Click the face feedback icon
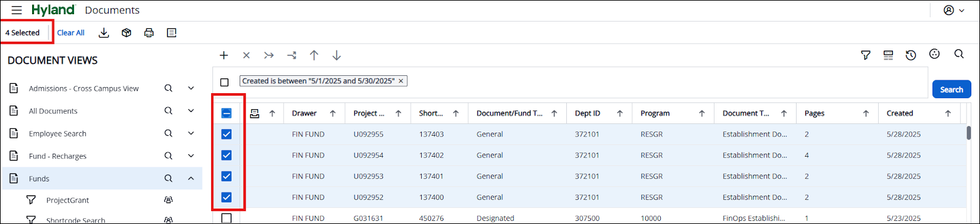Viewport: 980px width, 224px height. click(935, 54)
